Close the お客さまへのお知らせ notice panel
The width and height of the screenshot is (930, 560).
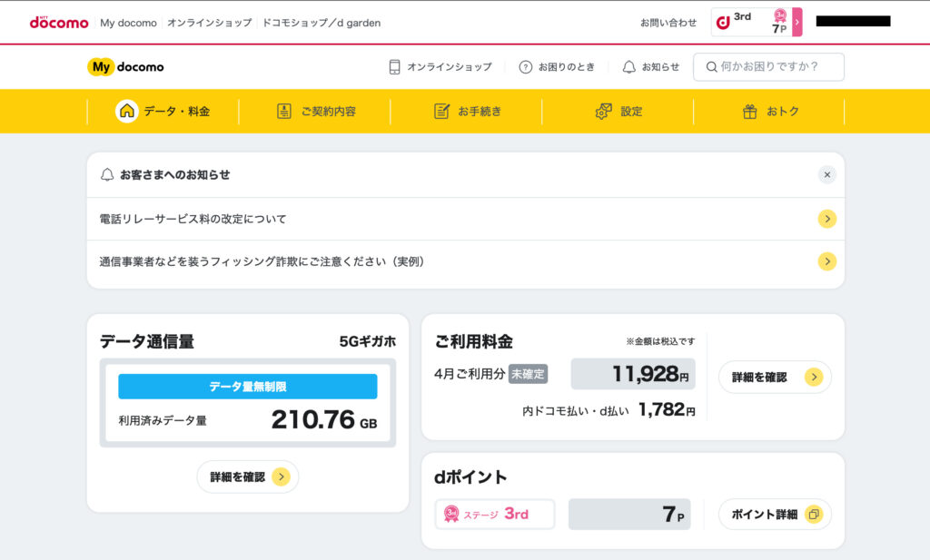pyautogui.click(x=826, y=174)
